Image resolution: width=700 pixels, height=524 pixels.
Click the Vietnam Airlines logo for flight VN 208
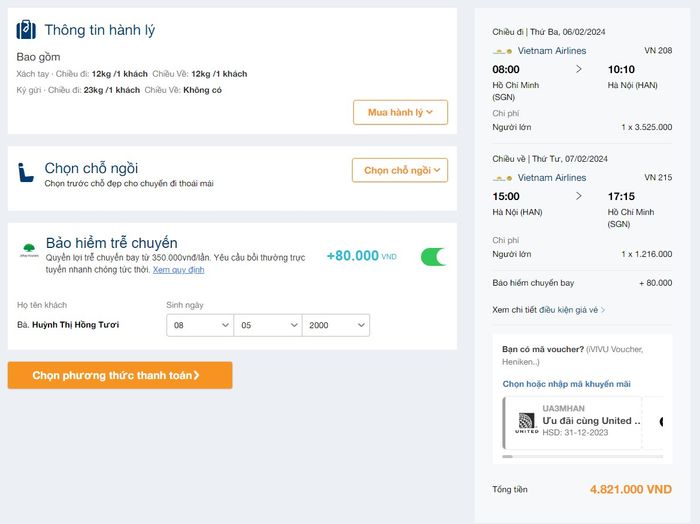click(x=502, y=51)
